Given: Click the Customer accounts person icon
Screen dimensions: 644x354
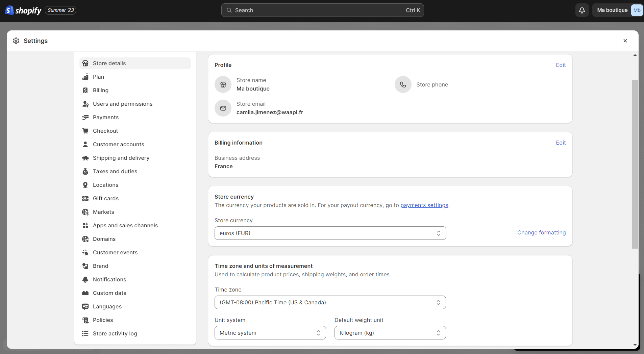Looking at the screenshot, I should (x=85, y=144).
